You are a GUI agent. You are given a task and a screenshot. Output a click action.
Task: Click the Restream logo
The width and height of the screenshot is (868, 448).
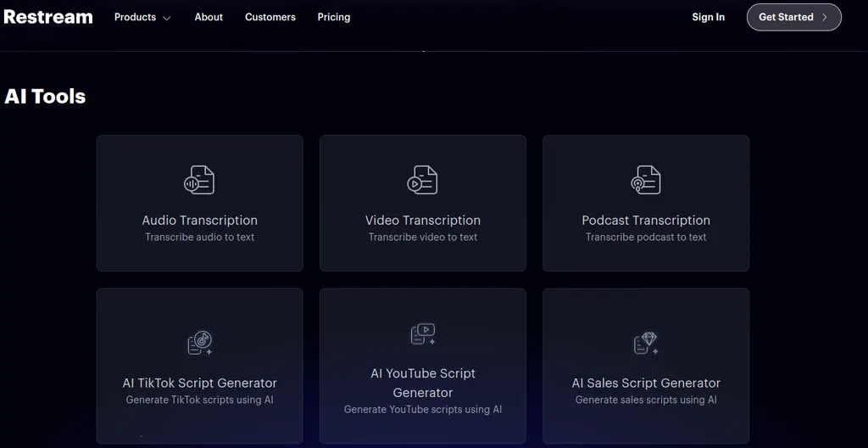click(48, 17)
